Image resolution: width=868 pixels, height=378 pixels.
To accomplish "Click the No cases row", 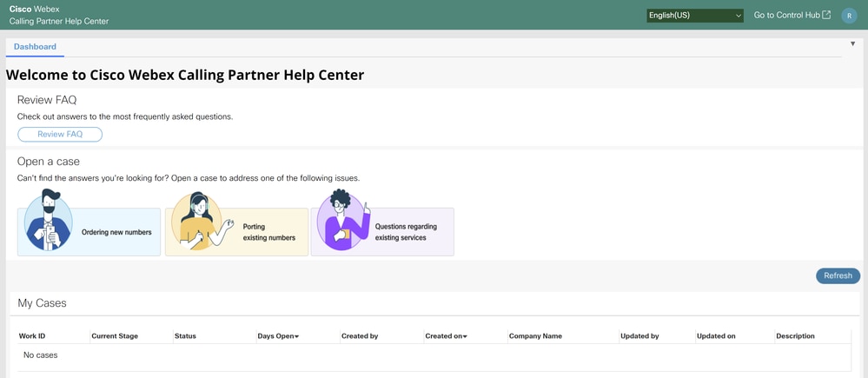I will click(434, 355).
